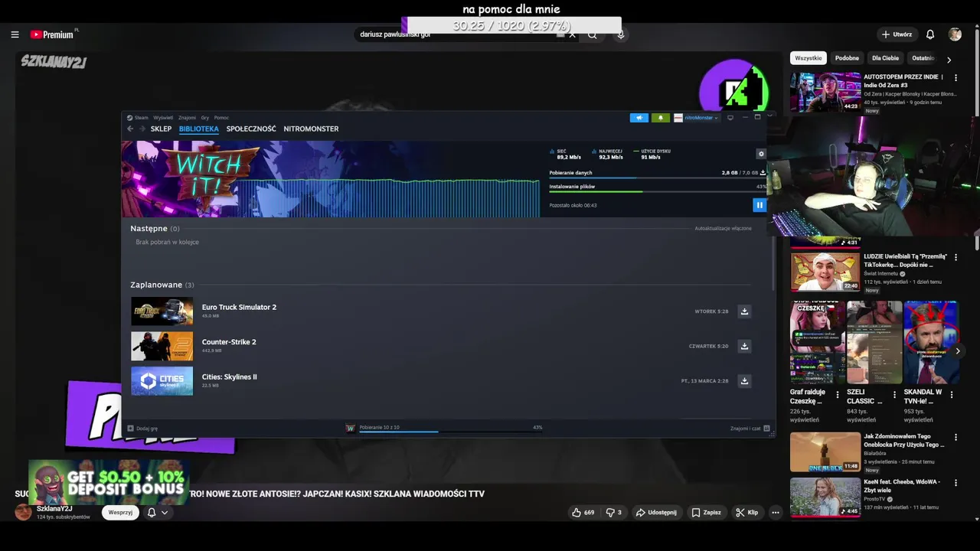
Task: Open AUTOSTOPEM PRZEZ INDIE video thumbnail
Action: tap(825, 92)
